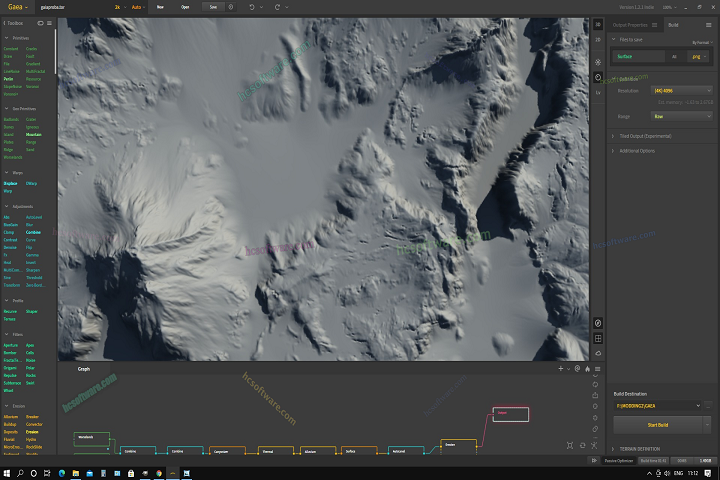Click the Save button

pos(212,6)
